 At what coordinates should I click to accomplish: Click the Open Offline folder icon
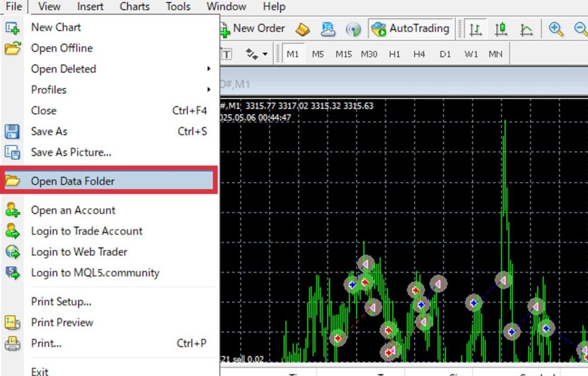(x=13, y=48)
